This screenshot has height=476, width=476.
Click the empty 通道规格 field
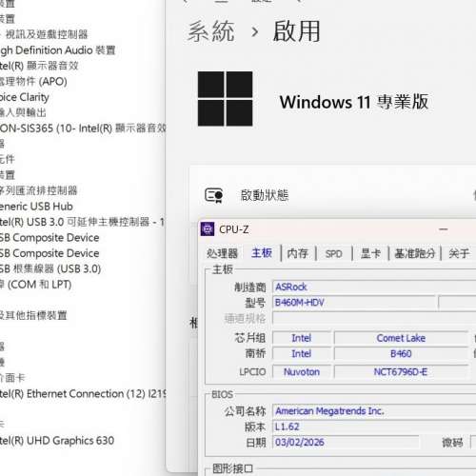click(374, 318)
